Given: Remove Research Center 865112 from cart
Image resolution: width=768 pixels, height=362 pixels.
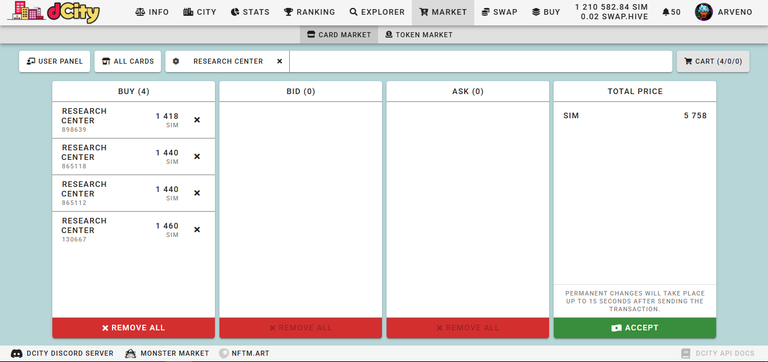Looking at the screenshot, I should [197, 193].
